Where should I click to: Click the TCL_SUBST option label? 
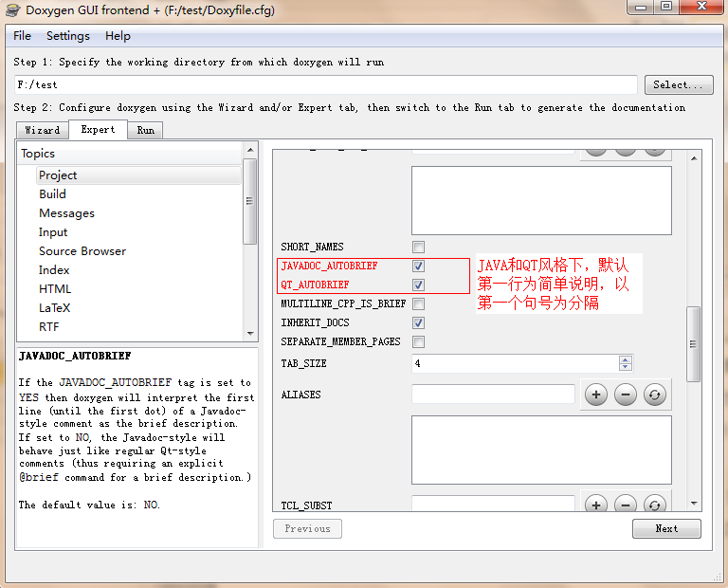(306, 505)
